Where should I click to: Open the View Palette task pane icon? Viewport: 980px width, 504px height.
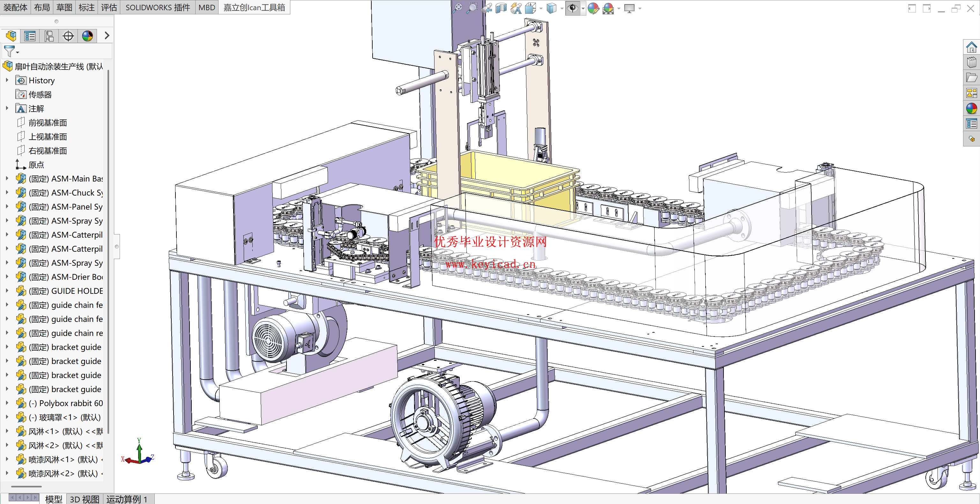pyautogui.click(x=971, y=93)
